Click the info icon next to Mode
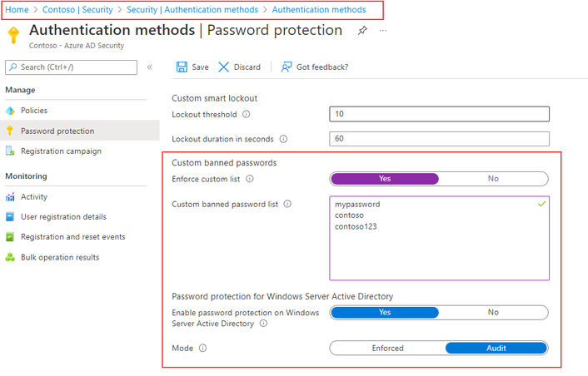The image size is (588, 376). coord(202,349)
